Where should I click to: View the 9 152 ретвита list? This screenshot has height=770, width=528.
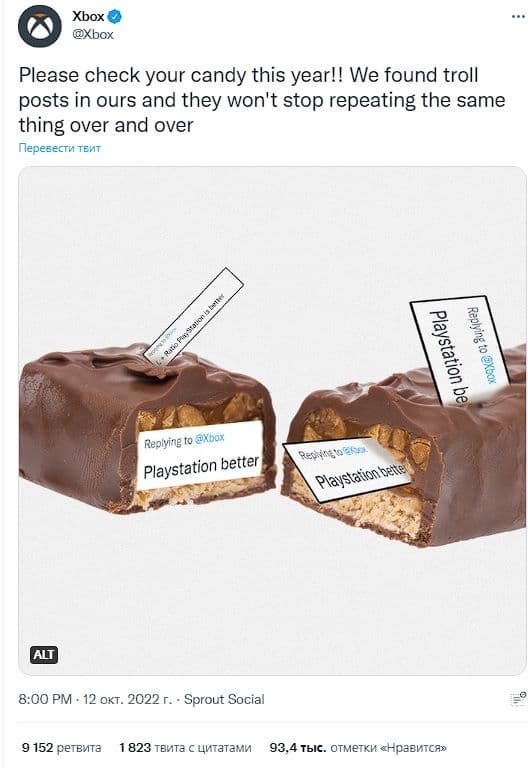[x=61, y=747]
